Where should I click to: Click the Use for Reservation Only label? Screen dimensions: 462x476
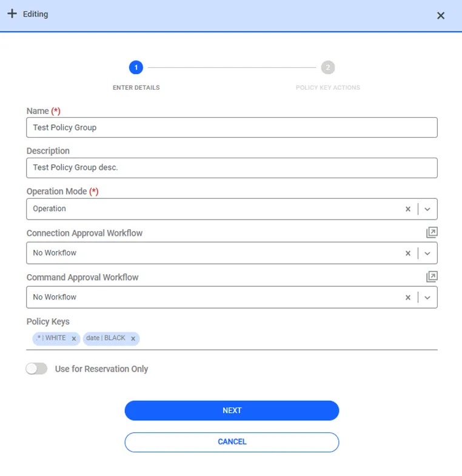101,369
